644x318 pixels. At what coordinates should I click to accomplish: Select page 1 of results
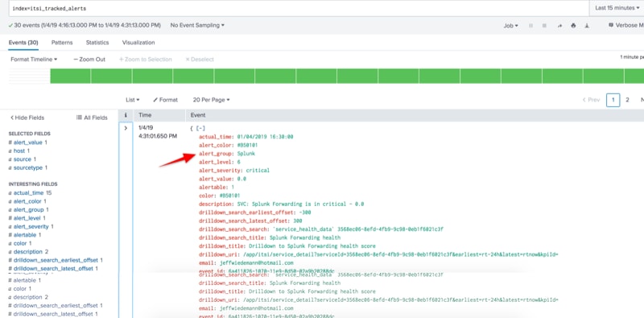tap(613, 100)
